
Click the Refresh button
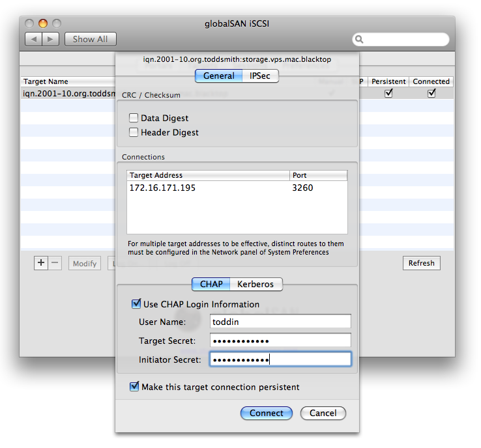coord(422,263)
